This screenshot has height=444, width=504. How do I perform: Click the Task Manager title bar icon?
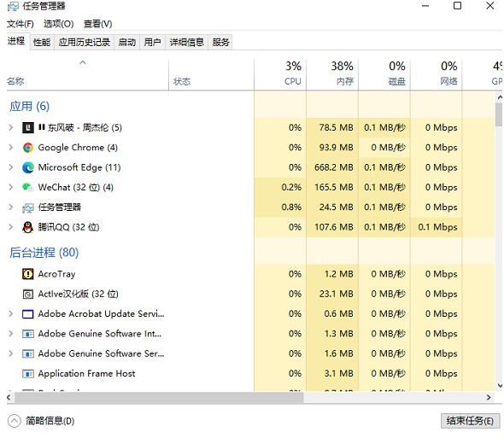(13, 6)
